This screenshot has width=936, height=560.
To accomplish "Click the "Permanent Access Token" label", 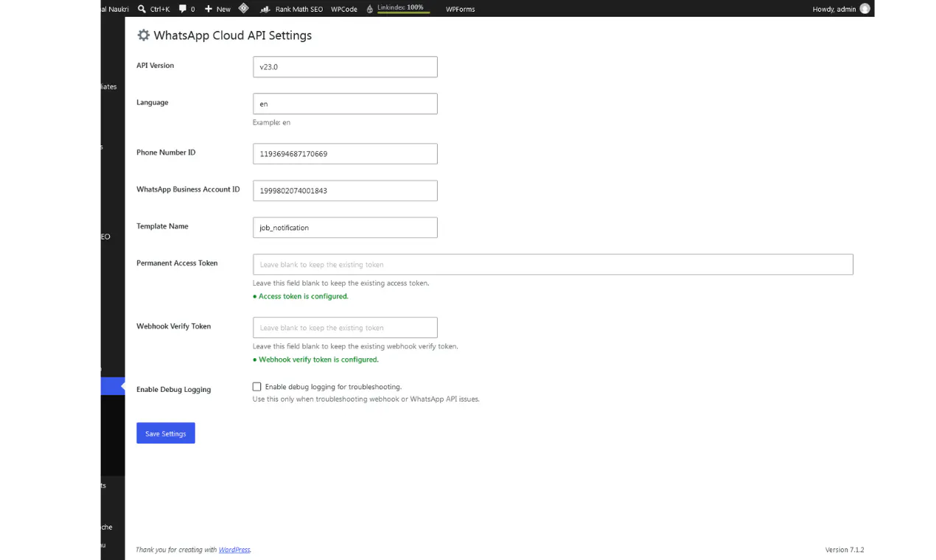I will (177, 263).
